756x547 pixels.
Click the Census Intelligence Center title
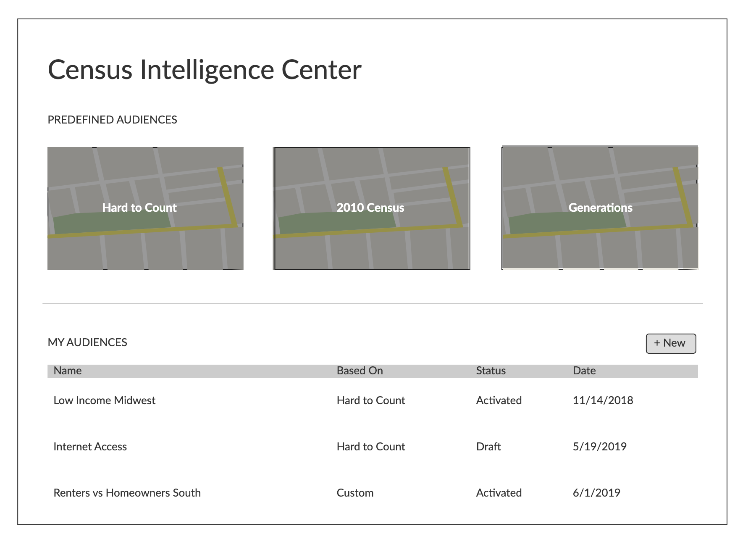[x=205, y=70]
